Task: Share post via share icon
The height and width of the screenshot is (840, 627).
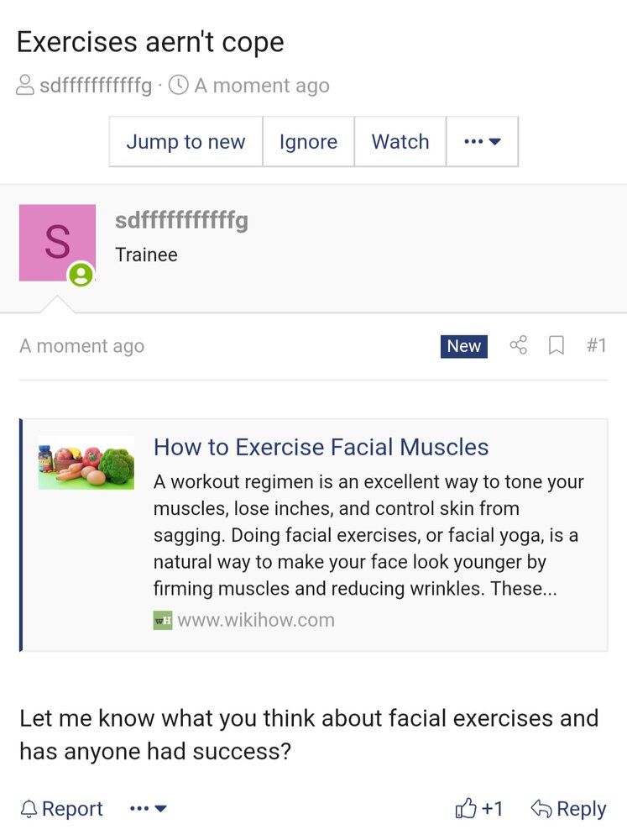Action: (519, 345)
